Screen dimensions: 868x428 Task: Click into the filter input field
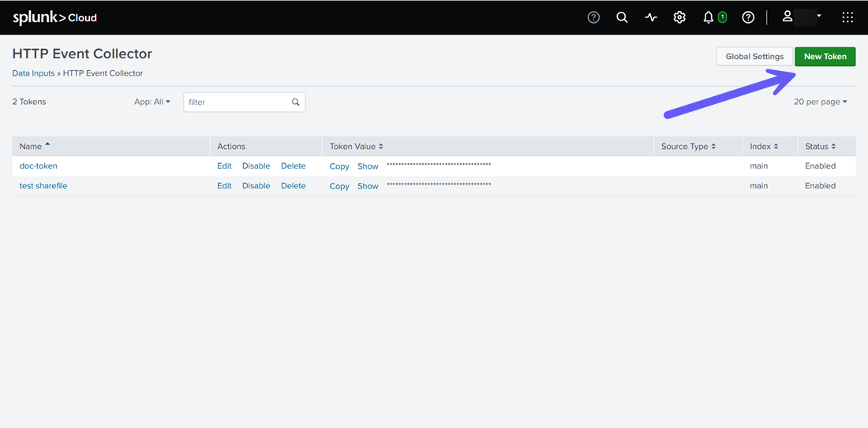(244, 102)
